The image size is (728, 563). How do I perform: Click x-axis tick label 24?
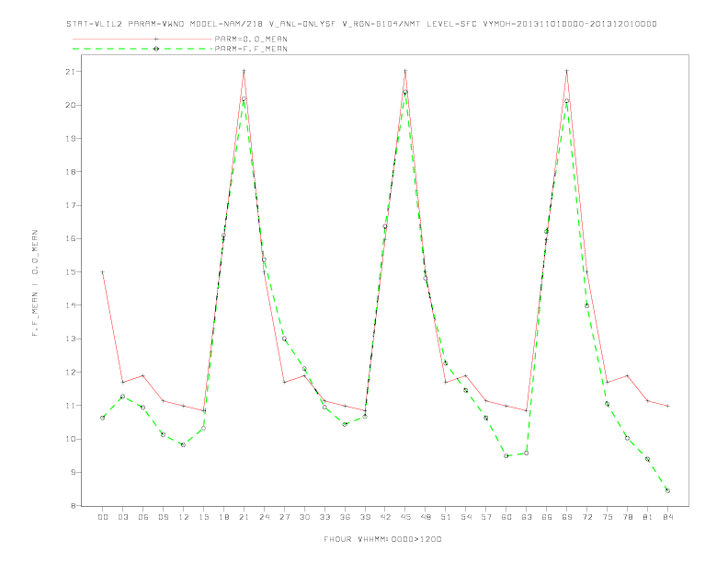pos(264,517)
